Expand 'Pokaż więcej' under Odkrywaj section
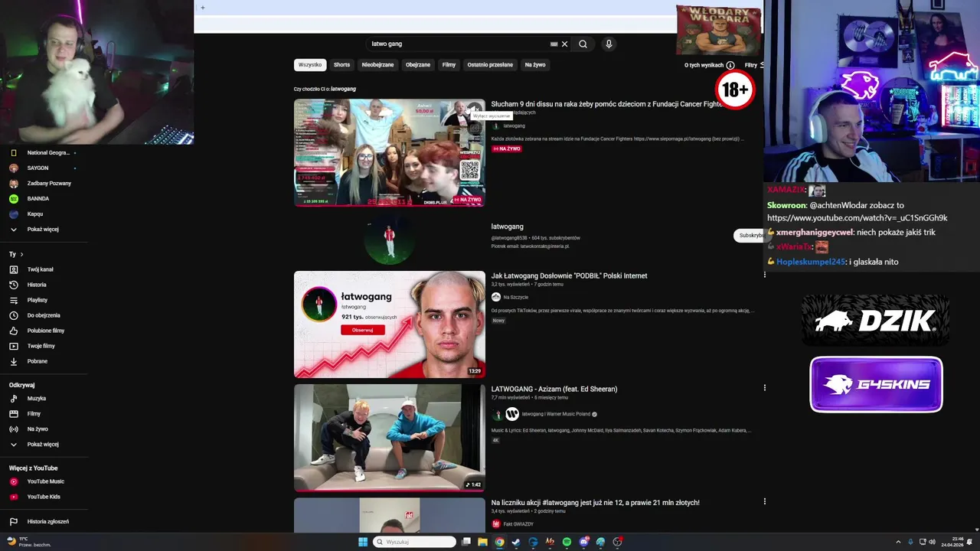The height and width of the screenshot is (551, 980). click(x=42, y=445)
